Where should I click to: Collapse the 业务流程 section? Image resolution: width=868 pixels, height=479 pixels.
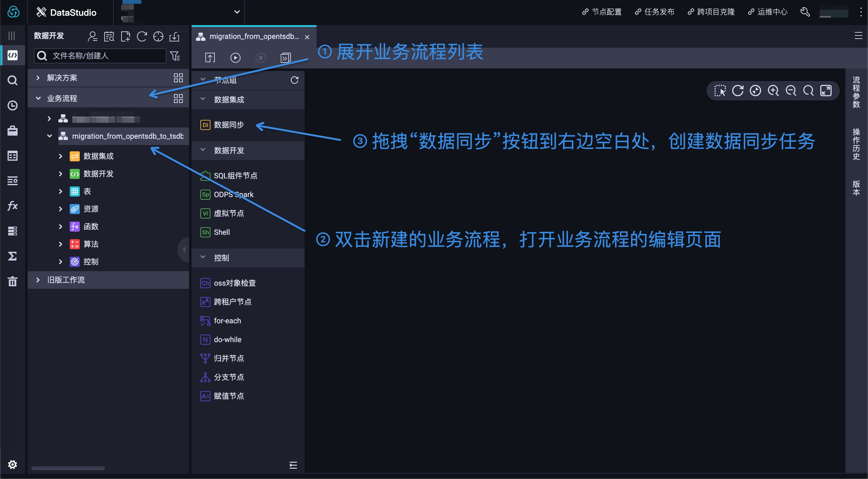pos(38,98)
